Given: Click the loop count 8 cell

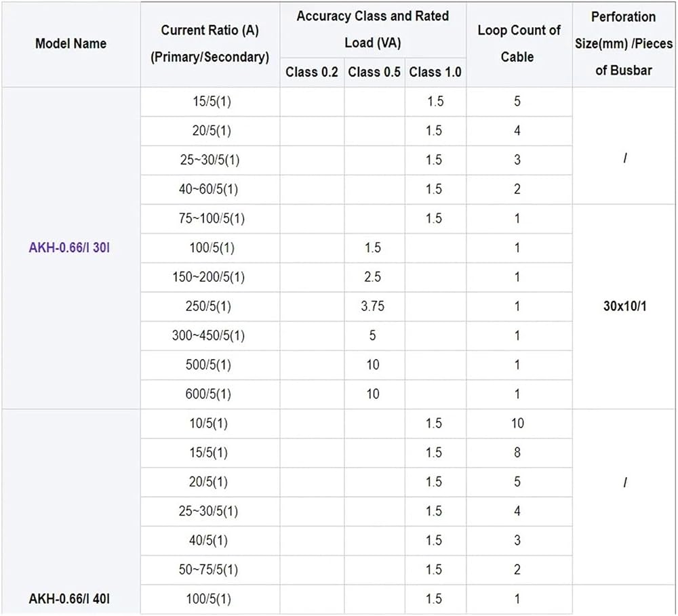Looking at the screenshot, I should pos(517,453).
